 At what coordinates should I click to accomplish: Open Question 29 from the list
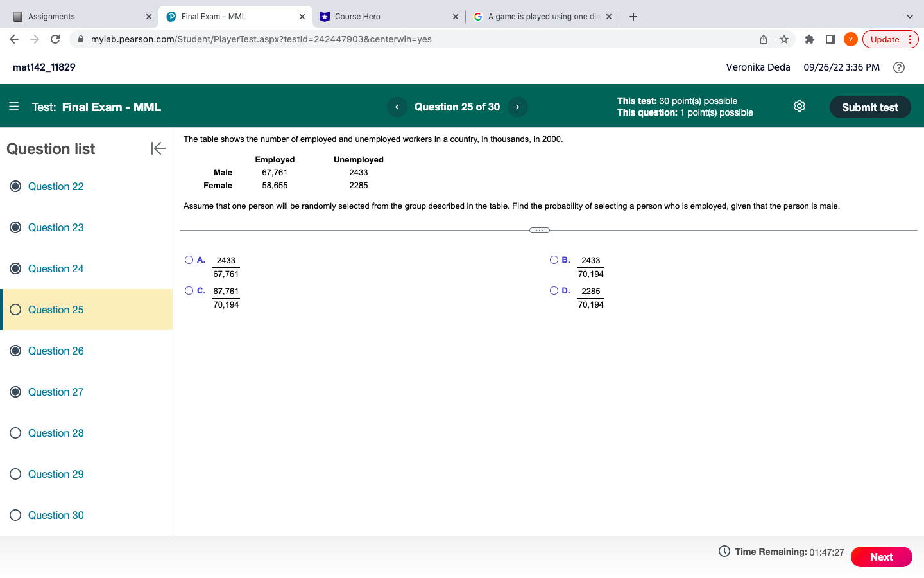[x=56, y=474]
